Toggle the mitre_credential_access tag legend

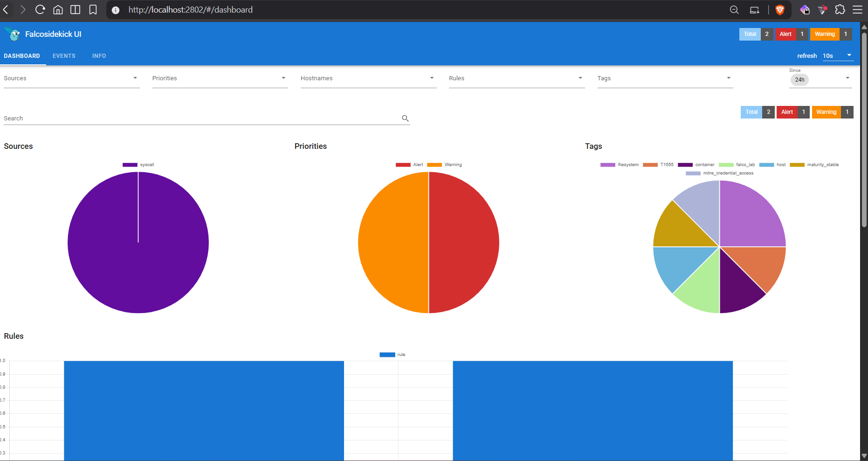pyautogui.click(x=719, y=173)
